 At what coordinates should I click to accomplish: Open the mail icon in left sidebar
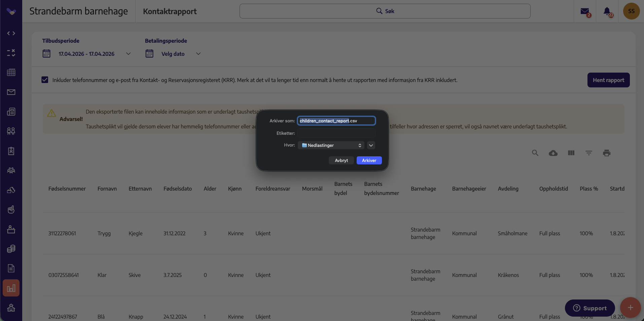(x=11, y=92)
